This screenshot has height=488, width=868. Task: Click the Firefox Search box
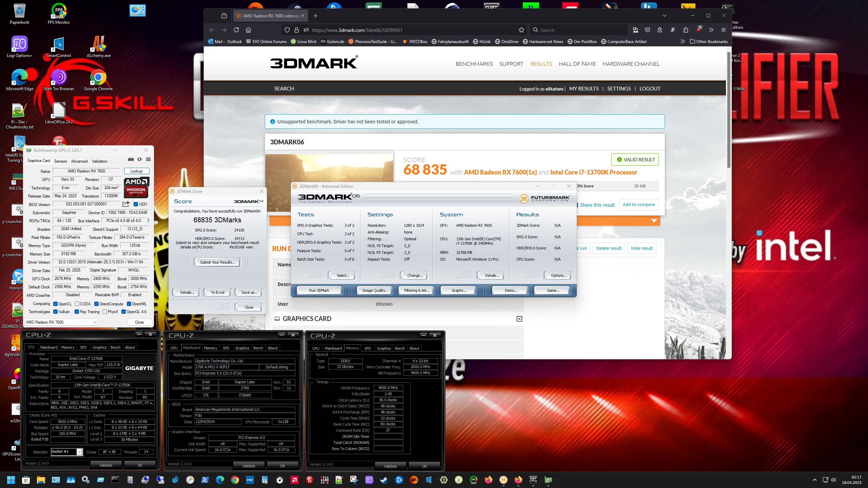[x=579, y=30]
